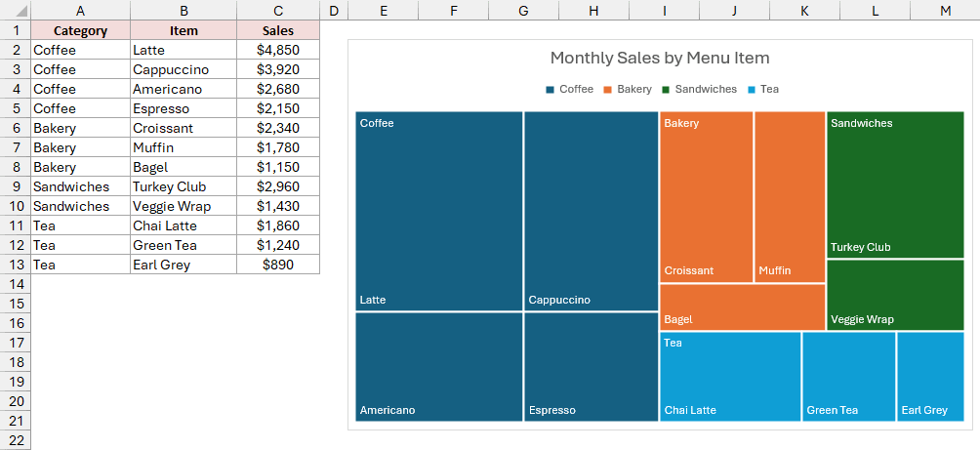980x450 pixels.
Task: Click the Tea legend entry
Action: (x=763, y=90)
